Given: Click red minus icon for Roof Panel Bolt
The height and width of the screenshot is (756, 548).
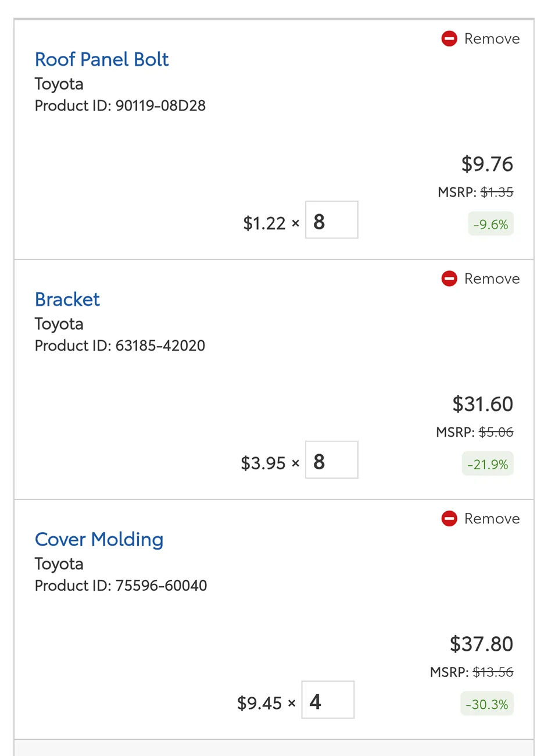Looking at the screenshot, I should pyautogui.click(x=449, y=39).
